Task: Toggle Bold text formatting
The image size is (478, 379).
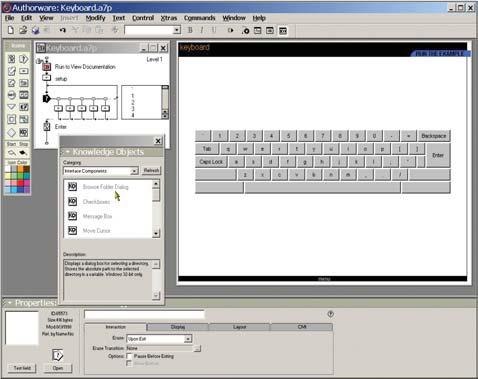Action: tap(190, 30)
